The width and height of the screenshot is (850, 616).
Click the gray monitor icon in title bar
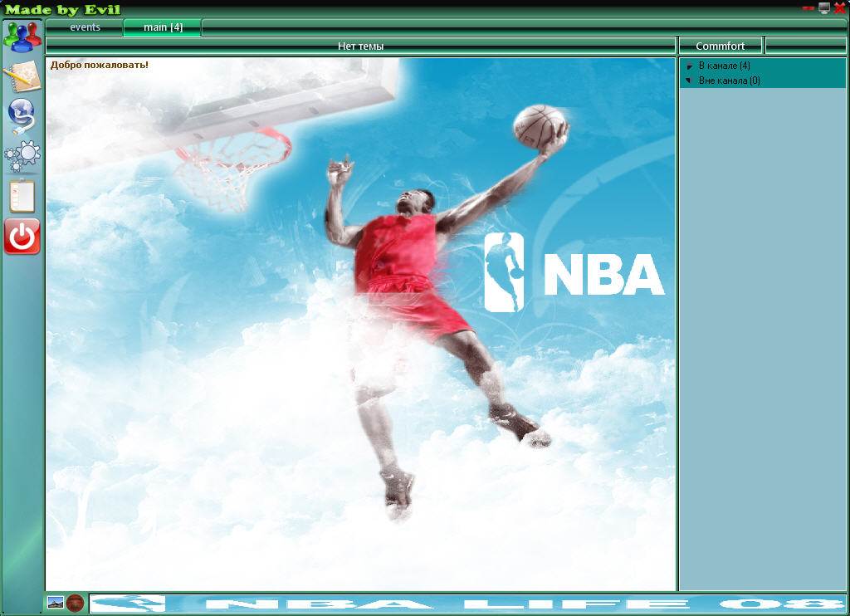[x=824, y=8]
